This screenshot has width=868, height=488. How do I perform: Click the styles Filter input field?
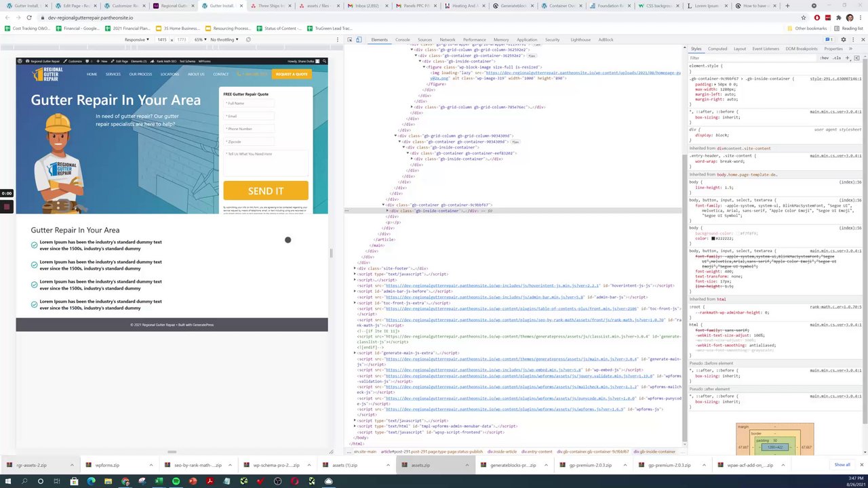pos(753,58)
